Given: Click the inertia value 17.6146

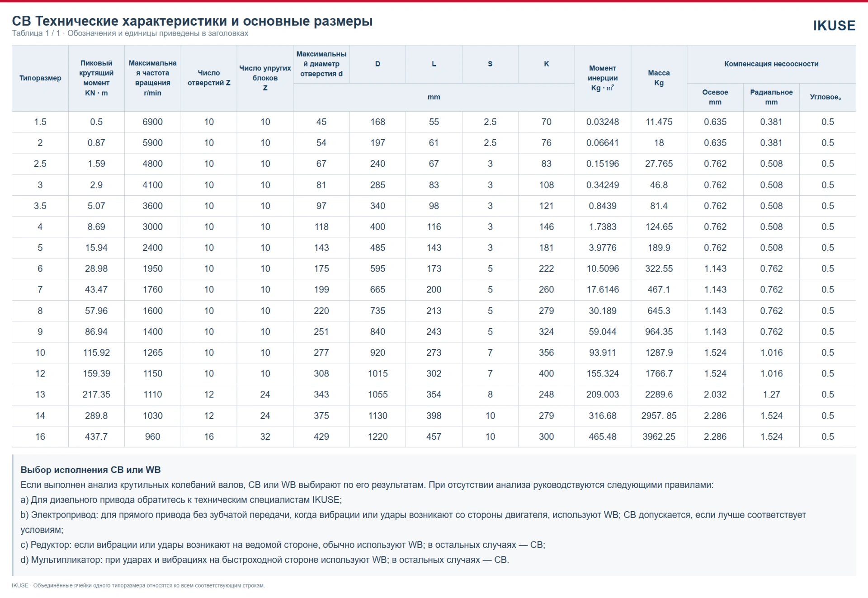Looking at the screenshot, I should (603, 290).
